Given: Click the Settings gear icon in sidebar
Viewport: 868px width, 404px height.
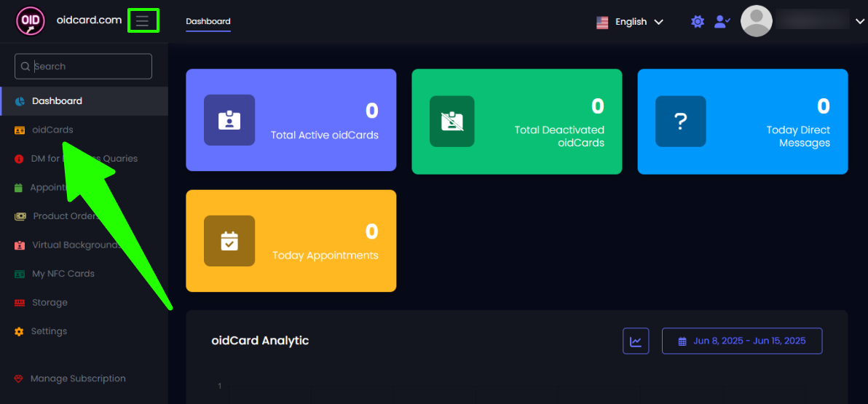Looking at the screenshot, I should click(x=19, y=331).
